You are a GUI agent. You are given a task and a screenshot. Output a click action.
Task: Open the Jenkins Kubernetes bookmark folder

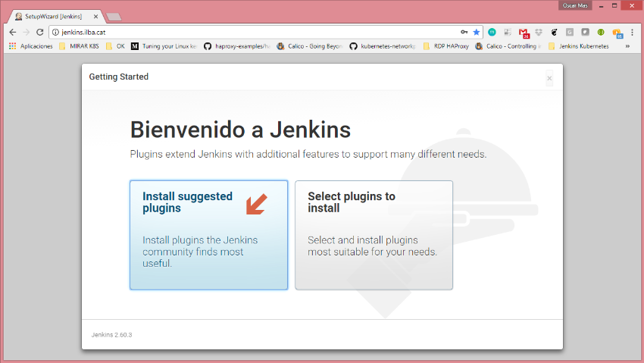pyautogui.click(x=579, y=46)
